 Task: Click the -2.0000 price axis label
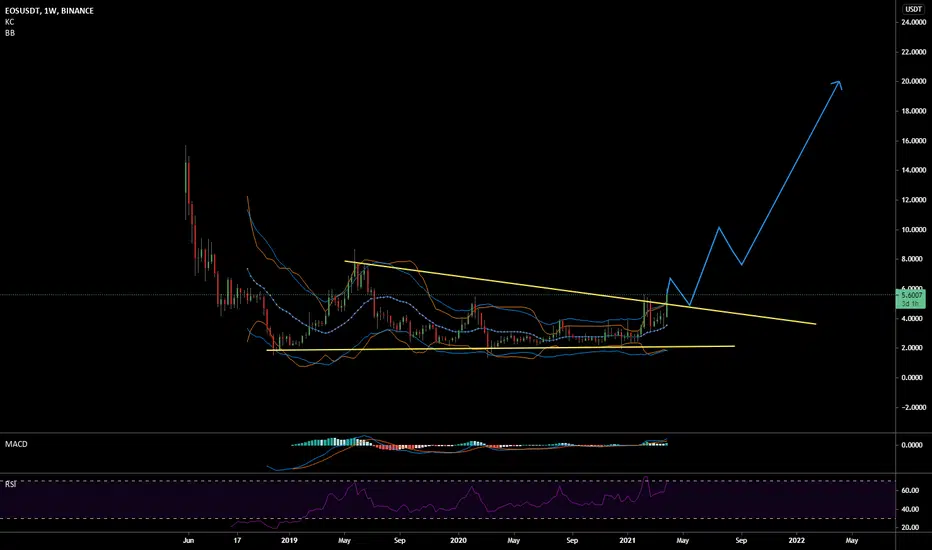tap(914, 407)
